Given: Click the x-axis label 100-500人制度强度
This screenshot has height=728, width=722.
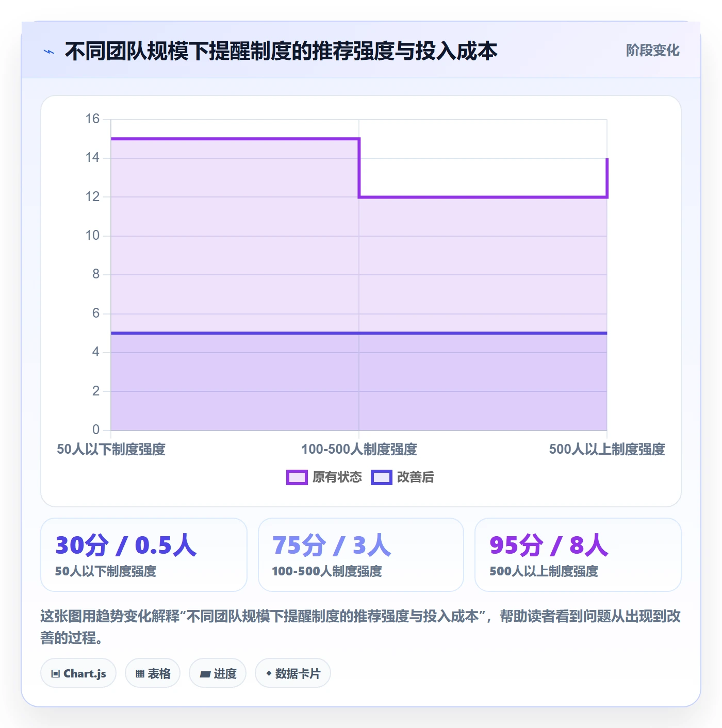Looking at the screenshot, I should pyautogui.click(x=359, y=449).
